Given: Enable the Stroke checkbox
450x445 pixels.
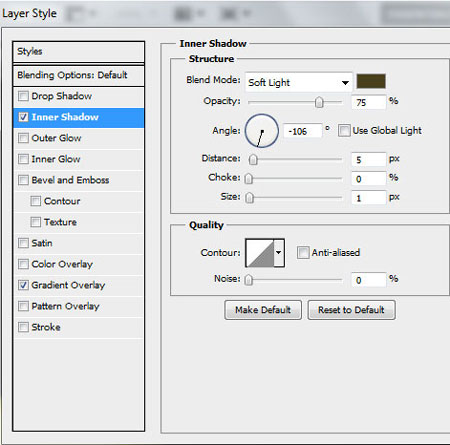Looking at the screenshot, I should [23, 327].
